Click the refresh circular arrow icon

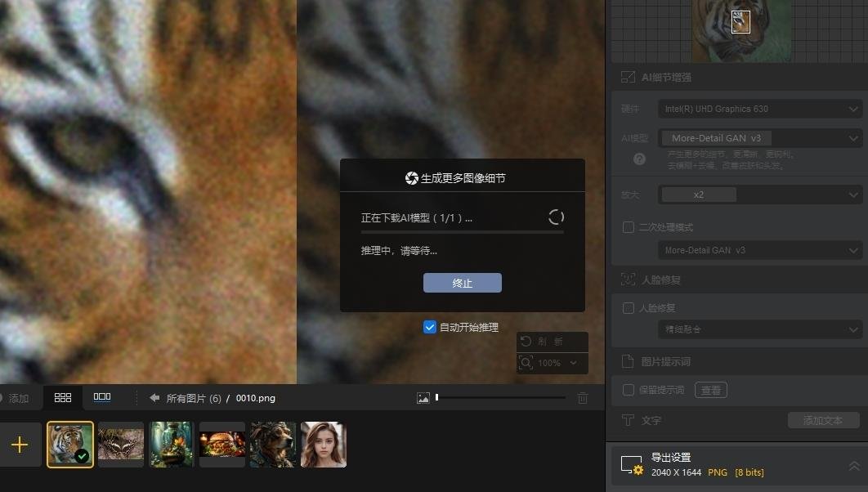coord(526,342)
